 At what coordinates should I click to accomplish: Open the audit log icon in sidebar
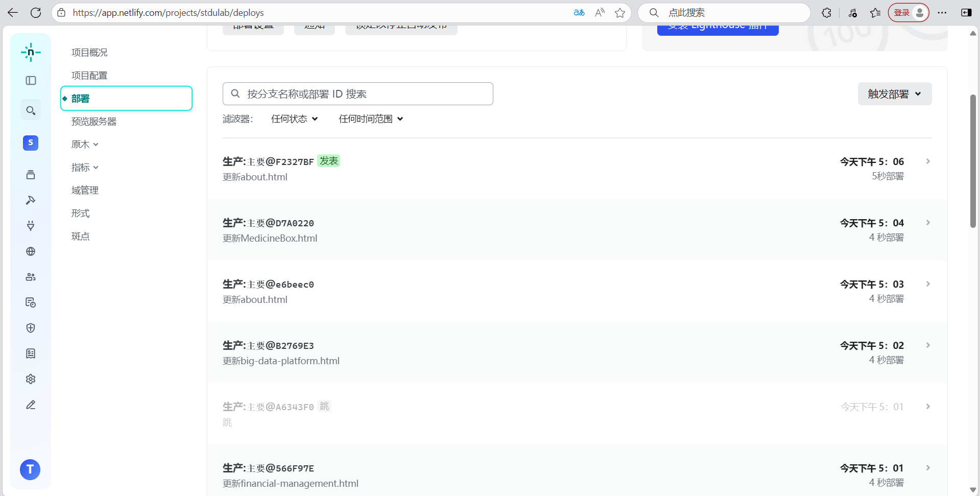(x=31, y=302)
